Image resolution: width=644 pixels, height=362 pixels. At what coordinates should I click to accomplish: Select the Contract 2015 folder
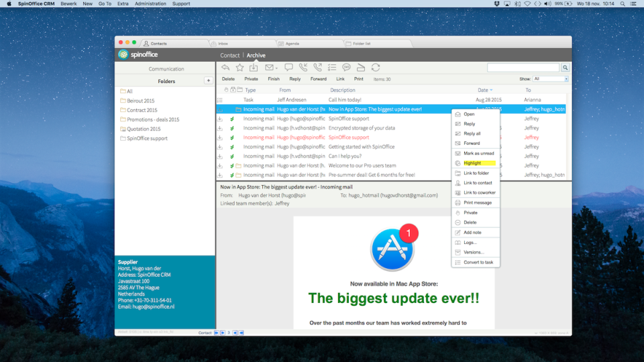pos(139,110)
